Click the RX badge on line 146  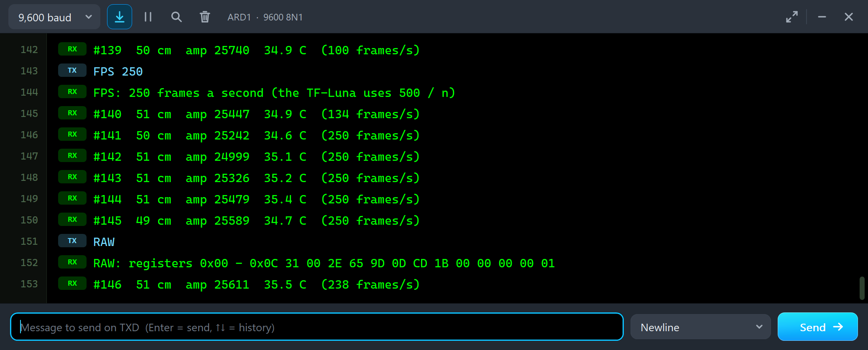[72, 134]
